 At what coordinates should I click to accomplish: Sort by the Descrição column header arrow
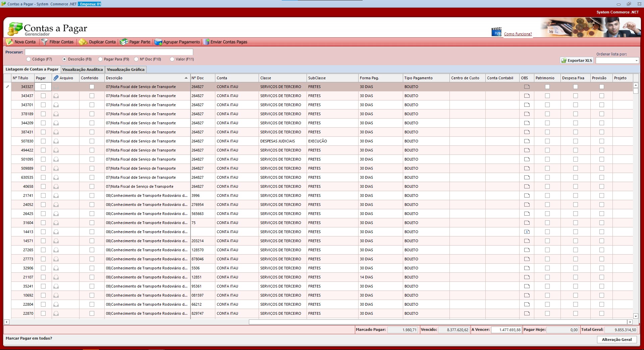(186, 78)
